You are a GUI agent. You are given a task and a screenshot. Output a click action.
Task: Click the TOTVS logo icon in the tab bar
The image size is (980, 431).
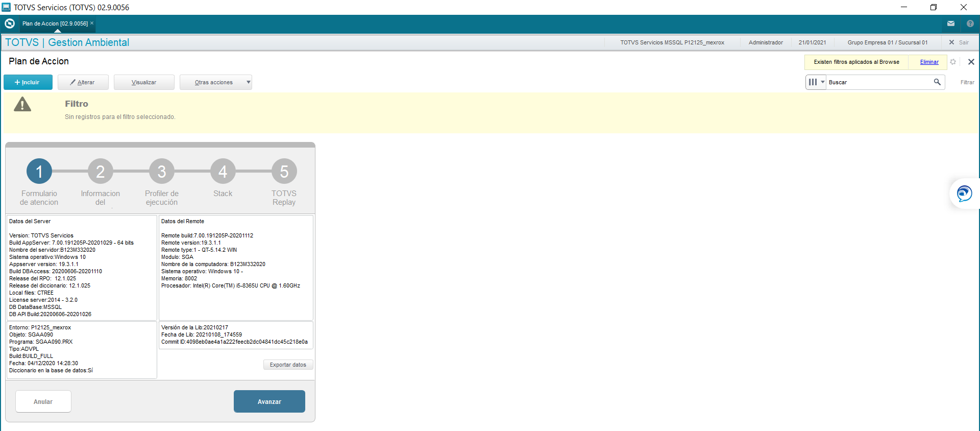[x=9, y=23]
